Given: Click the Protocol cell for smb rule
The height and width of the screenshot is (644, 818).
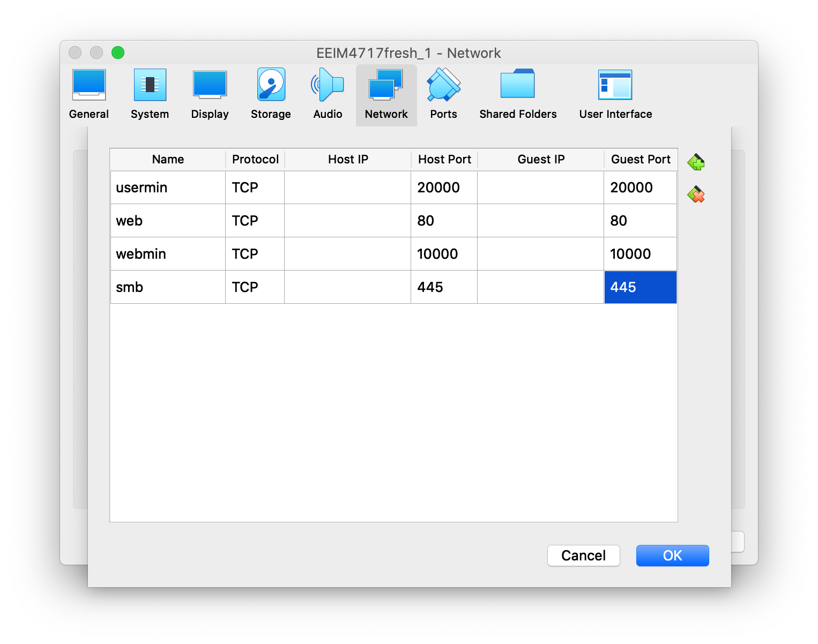Looking at the screenshot, I should click(x=255, y=287).
